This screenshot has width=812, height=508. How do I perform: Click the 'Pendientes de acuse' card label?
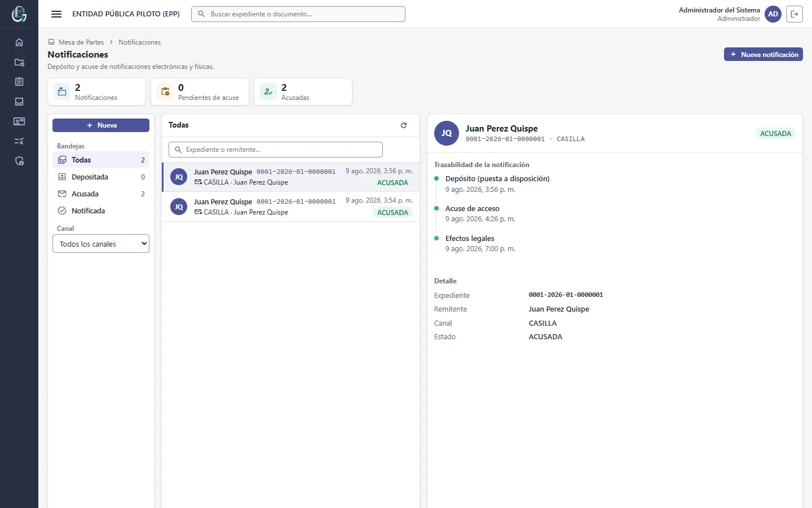[x=209, y=98]
